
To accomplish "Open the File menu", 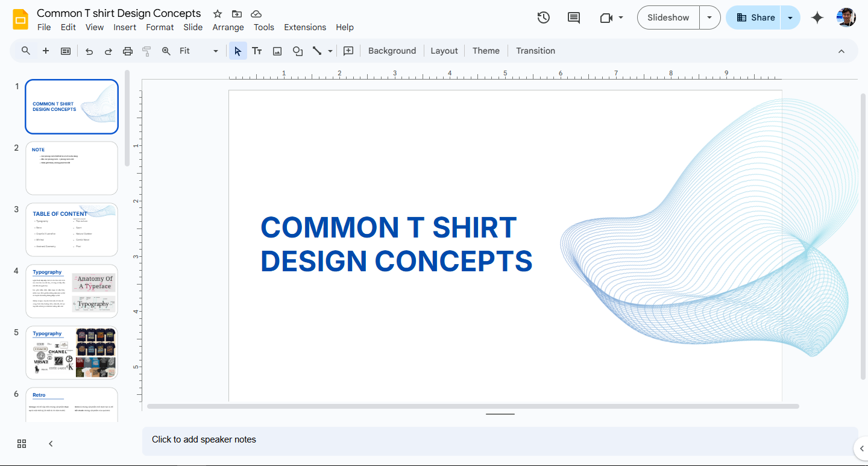I will coord(44,27).
